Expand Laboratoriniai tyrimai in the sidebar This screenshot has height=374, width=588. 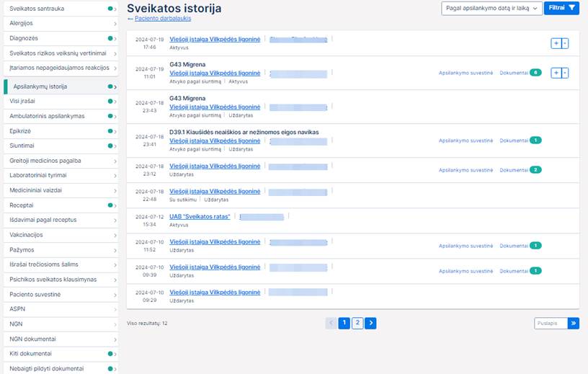(x=59, y=175)
